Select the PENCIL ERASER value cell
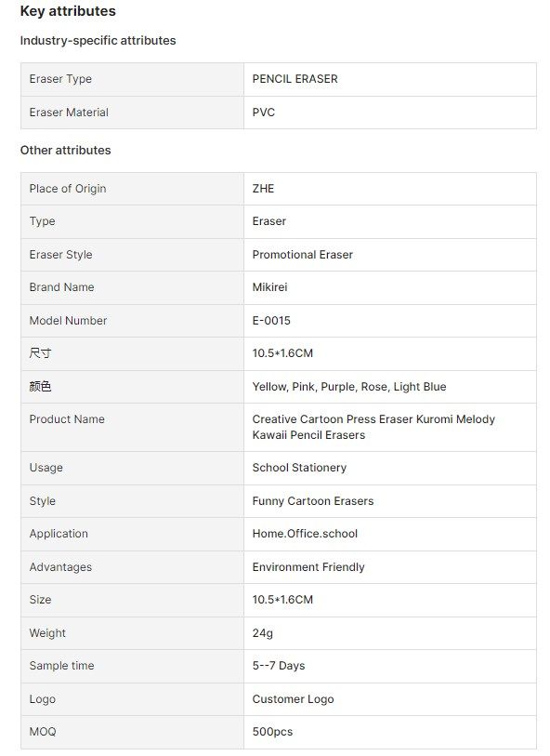The height and width of the screenshot is (756, 550). click(389, 79)
